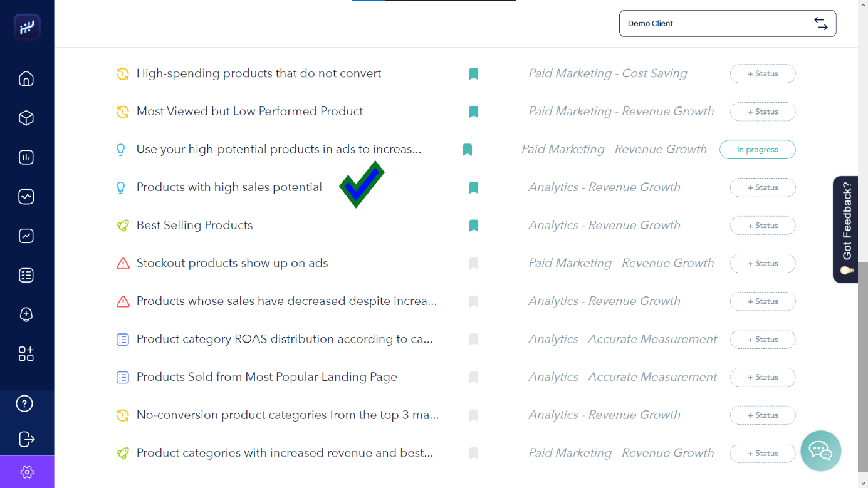Open the checklist icon in sidebar

26,275
